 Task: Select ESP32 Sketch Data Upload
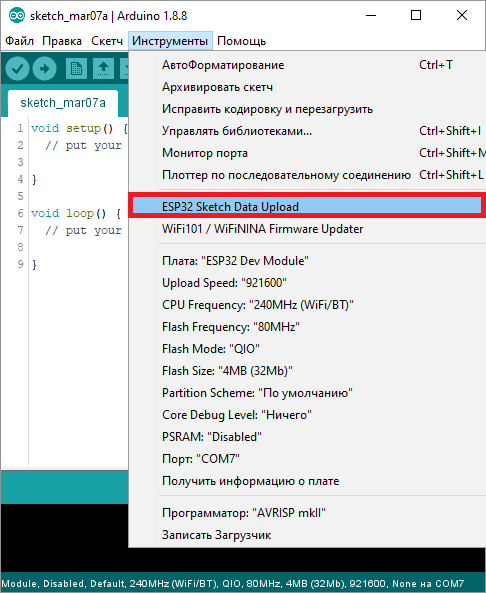click(x=307, y=206)
